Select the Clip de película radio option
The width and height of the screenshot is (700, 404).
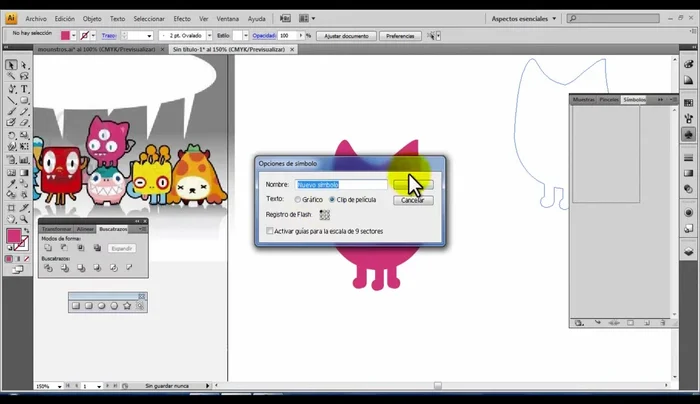[333, 200]
